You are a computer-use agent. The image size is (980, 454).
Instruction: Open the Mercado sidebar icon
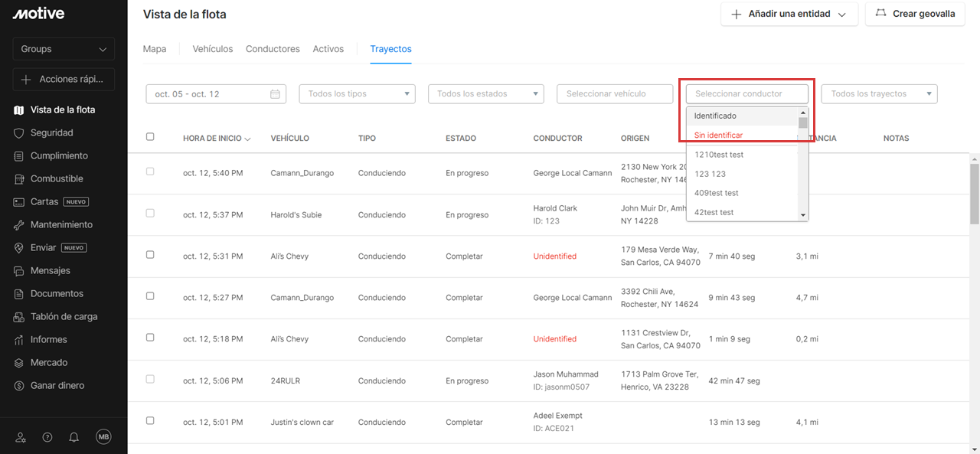19,363
